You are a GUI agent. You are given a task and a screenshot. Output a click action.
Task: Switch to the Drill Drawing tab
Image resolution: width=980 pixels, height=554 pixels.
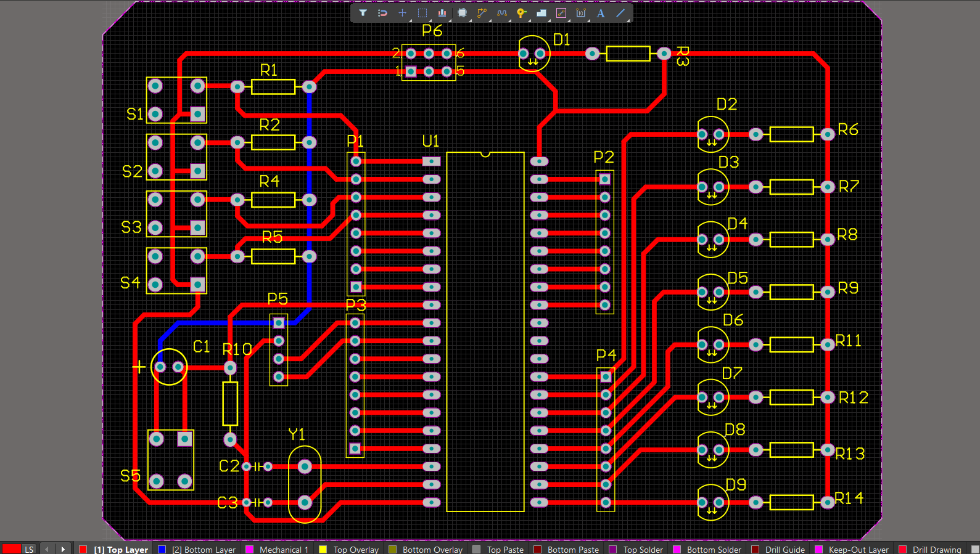(937, 550)
